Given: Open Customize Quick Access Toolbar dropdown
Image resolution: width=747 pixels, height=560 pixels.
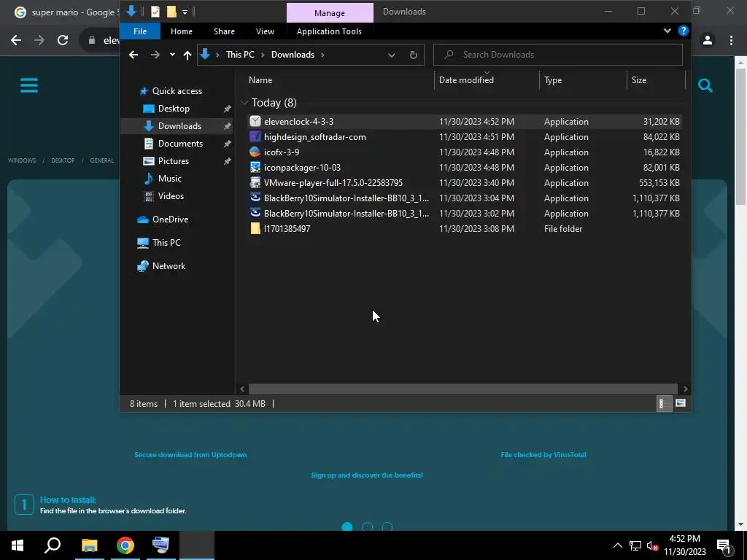Looking at the screenshot, I should click(185, 12).
